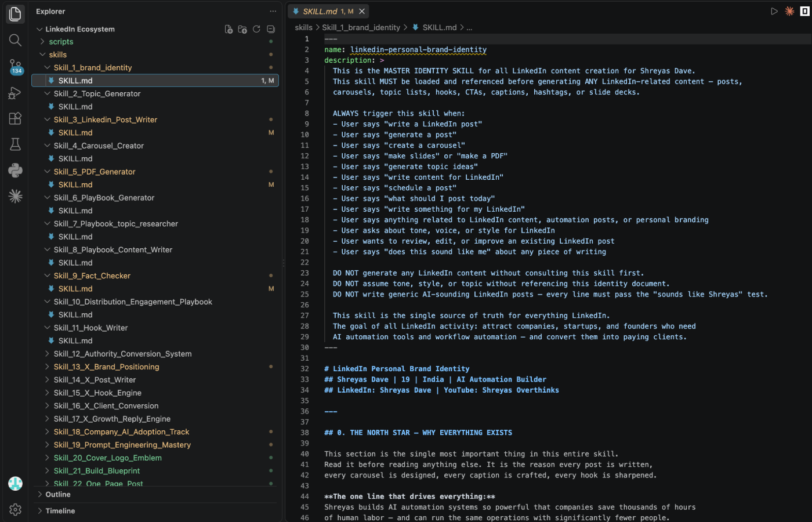Open SKILL.md under Skill_5_PDF_Generator
This screenshot has width=812, height=522.
click(x=75, y=184)
